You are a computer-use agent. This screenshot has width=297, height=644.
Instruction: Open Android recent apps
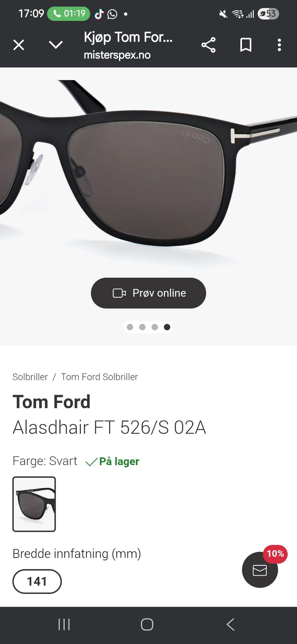click(64, 624)
